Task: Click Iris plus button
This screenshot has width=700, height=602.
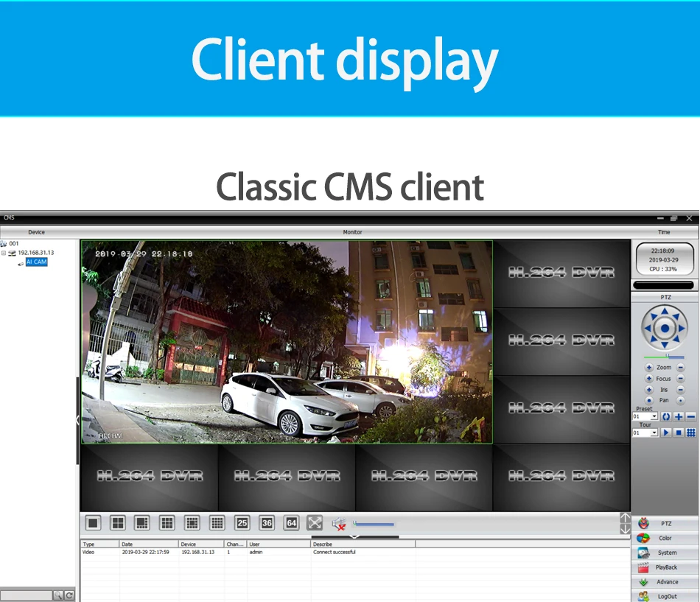Action: tap(649, 390)
